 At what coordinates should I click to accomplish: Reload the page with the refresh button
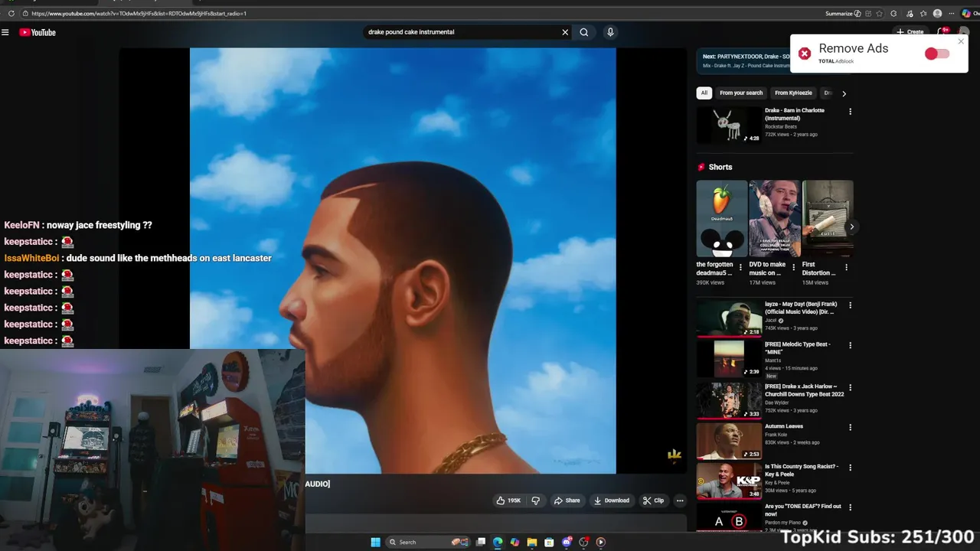[11, 13]
